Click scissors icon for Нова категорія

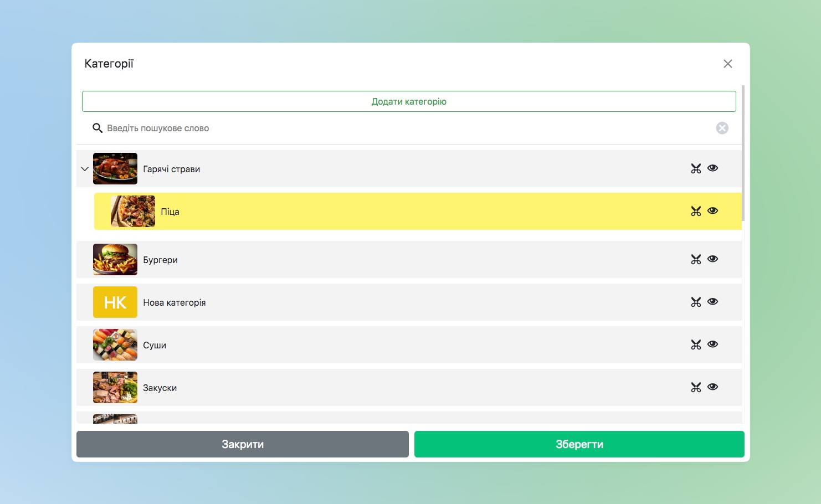click(x=696, y=302)
